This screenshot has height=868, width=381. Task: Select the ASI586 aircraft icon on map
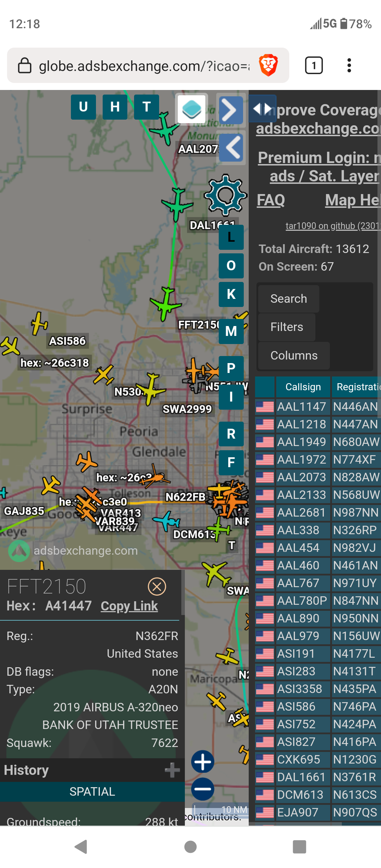[x=39, y=323]
